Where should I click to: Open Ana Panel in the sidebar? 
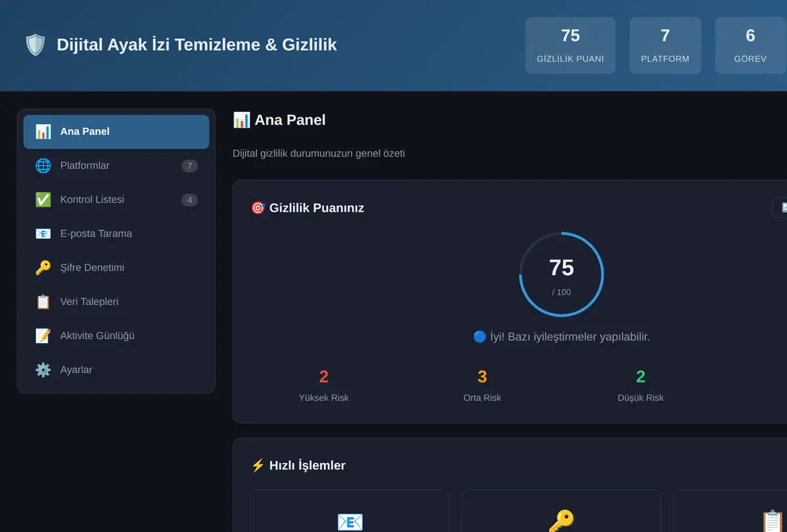click(x=116, y=132)
